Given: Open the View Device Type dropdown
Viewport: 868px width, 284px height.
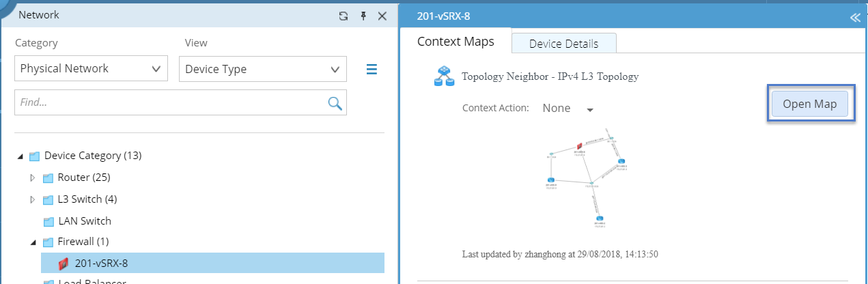Looking at the screenshot, I should pyautogui.click(x=262, y=69).
